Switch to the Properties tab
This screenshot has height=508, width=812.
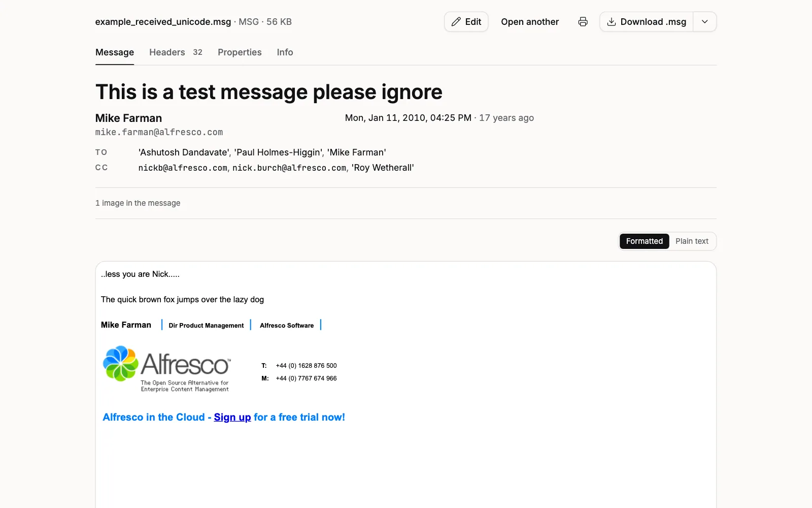pyautogui.click(x=240, y=52)
